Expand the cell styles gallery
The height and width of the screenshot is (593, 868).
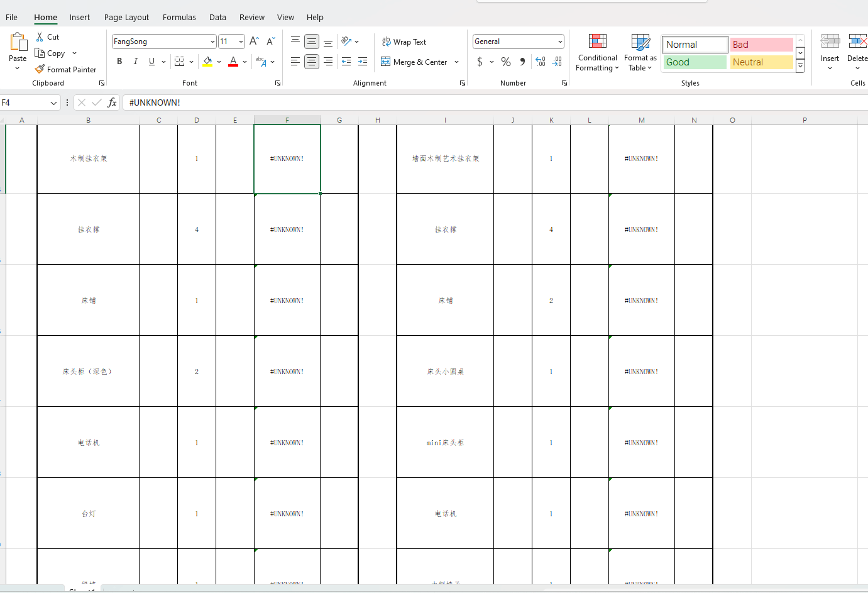pyautogui.click(x=800, y=66)
